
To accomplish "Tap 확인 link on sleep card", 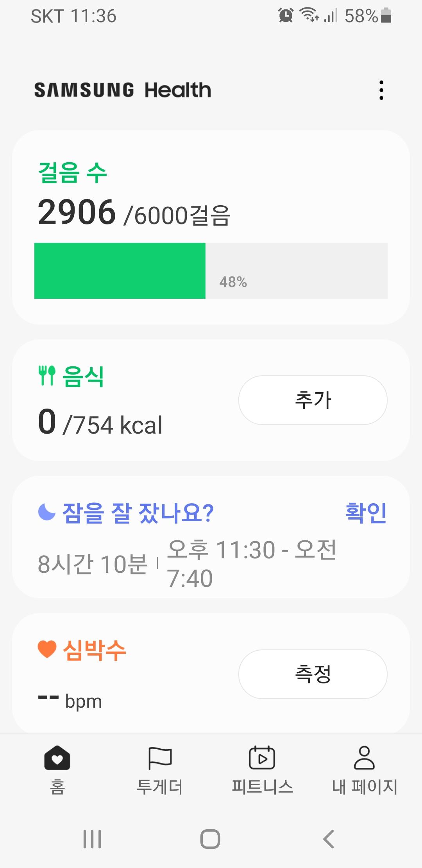I will [x=366, y=513].
